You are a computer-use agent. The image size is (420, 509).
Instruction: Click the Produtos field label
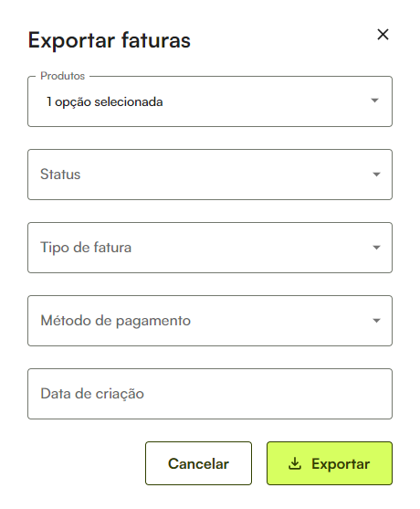click(x=63, y=76)
